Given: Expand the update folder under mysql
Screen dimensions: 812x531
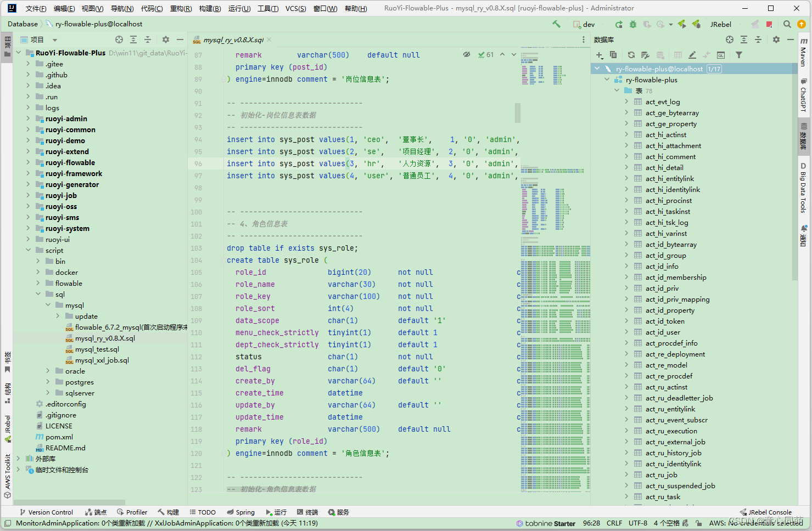Looking at the screenshot, I should click(x=58, y=316).
